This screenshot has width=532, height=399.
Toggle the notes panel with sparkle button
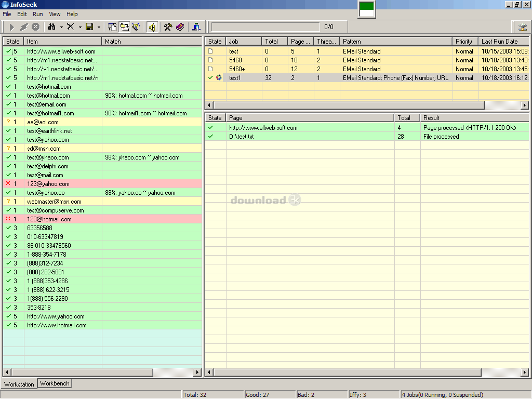tap(136, 27)
